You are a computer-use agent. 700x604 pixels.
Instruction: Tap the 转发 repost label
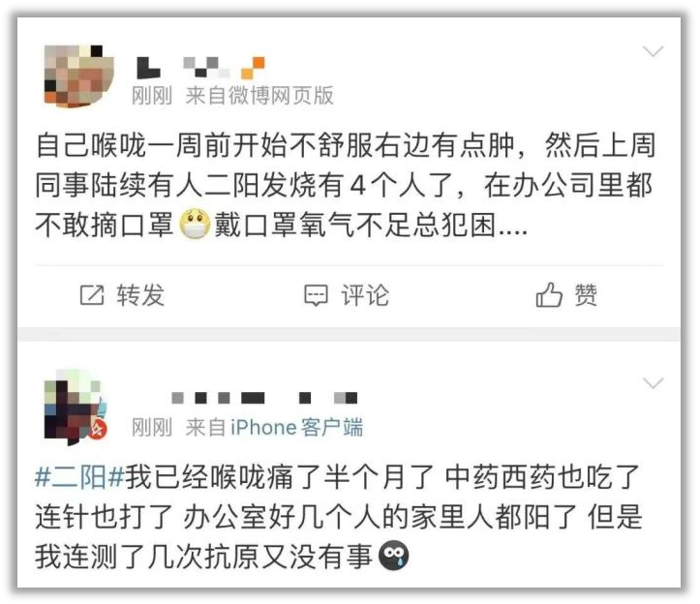pyautogui.click(x=140, y=295)
